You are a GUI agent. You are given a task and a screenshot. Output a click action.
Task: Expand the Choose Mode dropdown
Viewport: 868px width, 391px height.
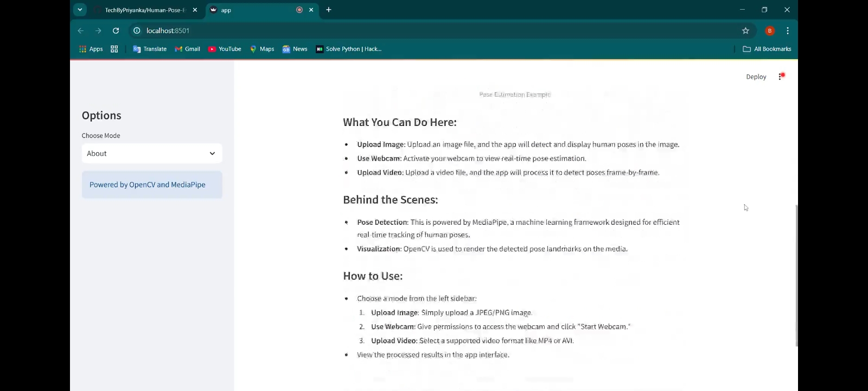pyautogui.click(x=152, y=154)
